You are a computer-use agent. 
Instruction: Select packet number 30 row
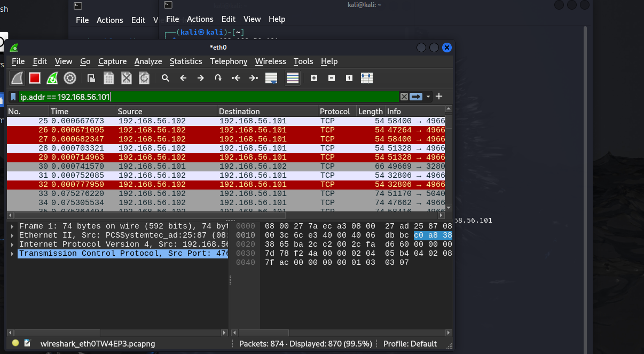click(x=225, y=166)
